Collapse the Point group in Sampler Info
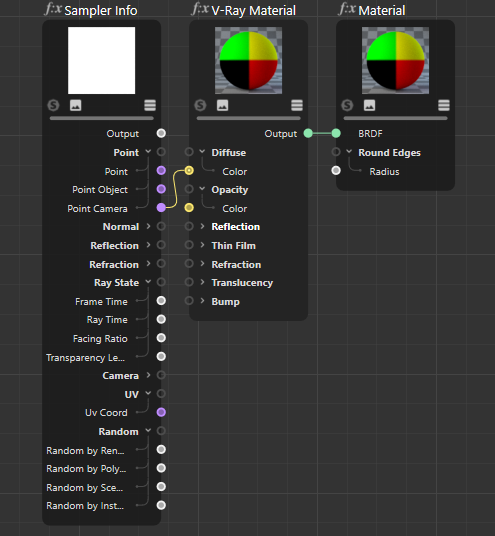The image size is (495, 536). 148,151
